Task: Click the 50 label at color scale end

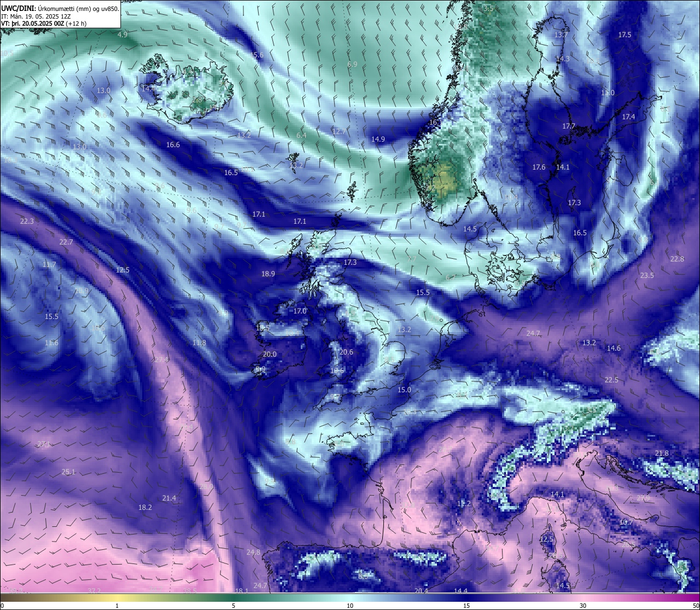Action: click(695, 606)
